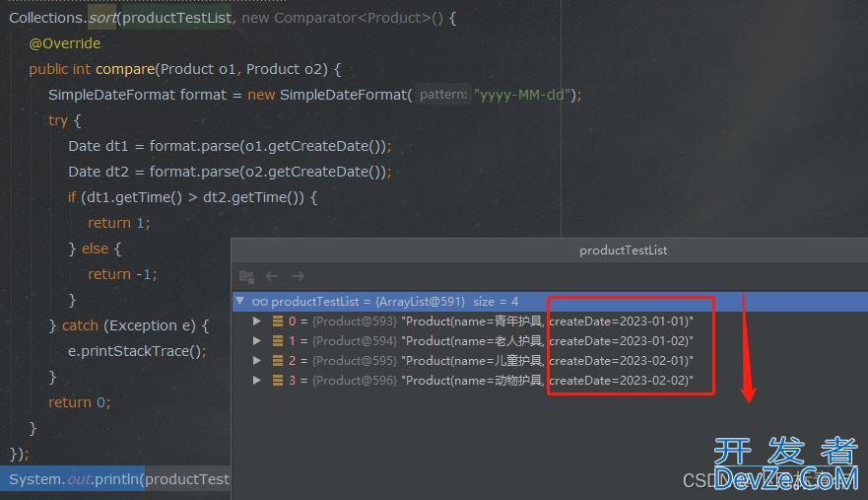Select the productTestList ArrayList@591 size = 4 row
The height and width of the screenshot is (500, 868).
tap(550, 302)
